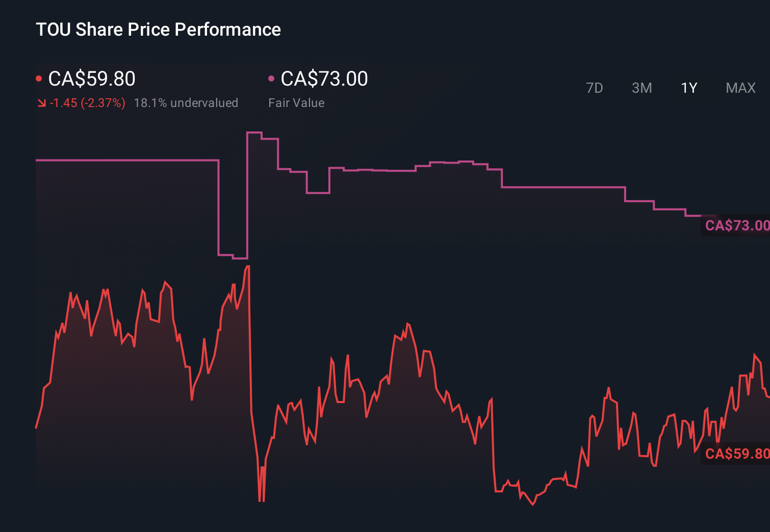Screen dimensions: 770x532
Task: Select the 1Y time range
Action: point(688,88)
